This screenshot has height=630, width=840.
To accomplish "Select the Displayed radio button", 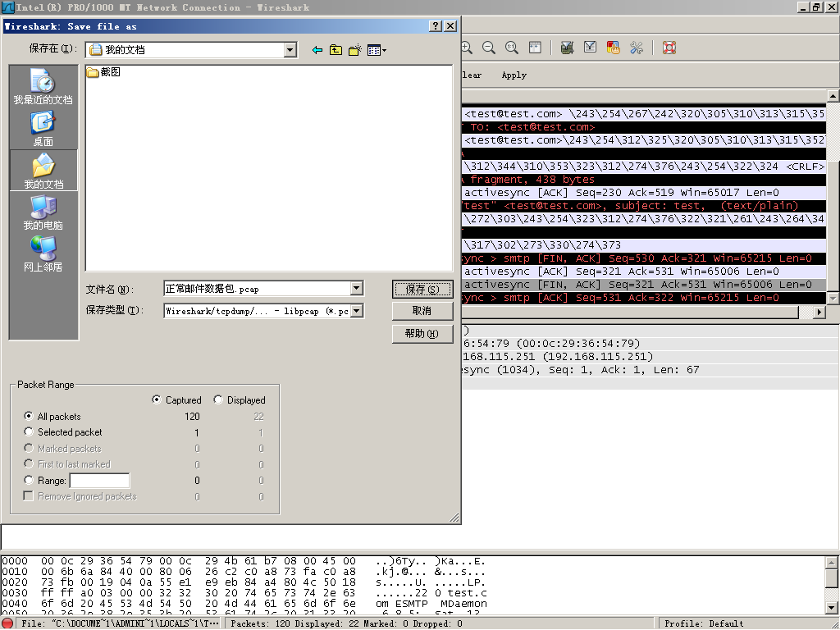I will point(218,399).
